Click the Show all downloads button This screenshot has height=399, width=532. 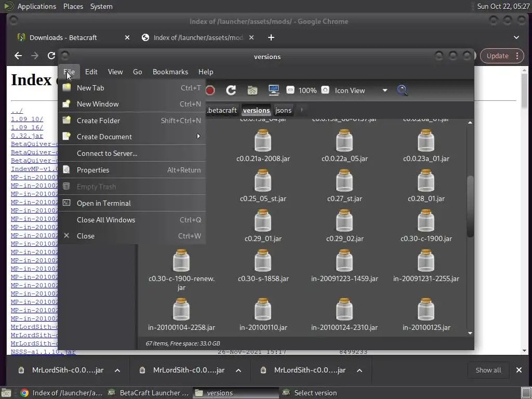(x=488, y=370)
